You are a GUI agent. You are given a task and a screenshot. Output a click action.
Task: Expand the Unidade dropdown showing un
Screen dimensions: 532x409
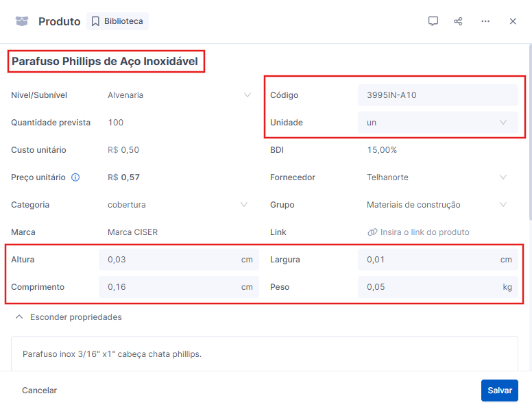(437, 123)
